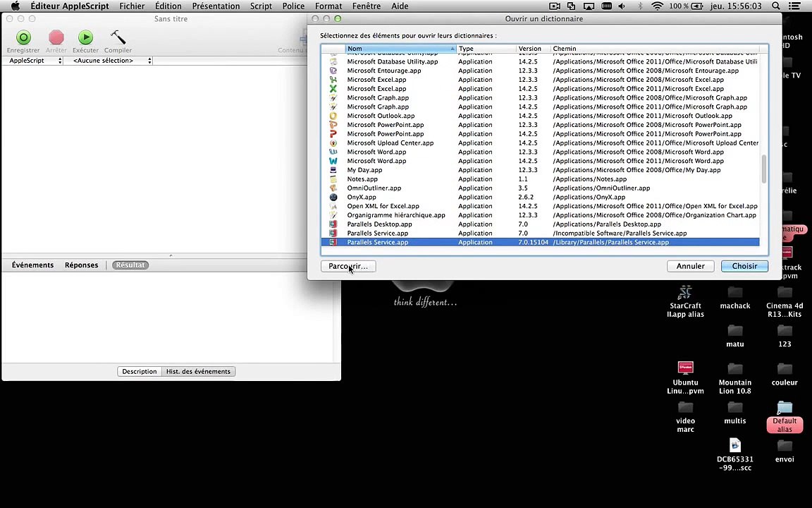The image size is (812, 508).
Task: Click the clock showing jeu. 15:56:03
Action: tap(737, 6)
